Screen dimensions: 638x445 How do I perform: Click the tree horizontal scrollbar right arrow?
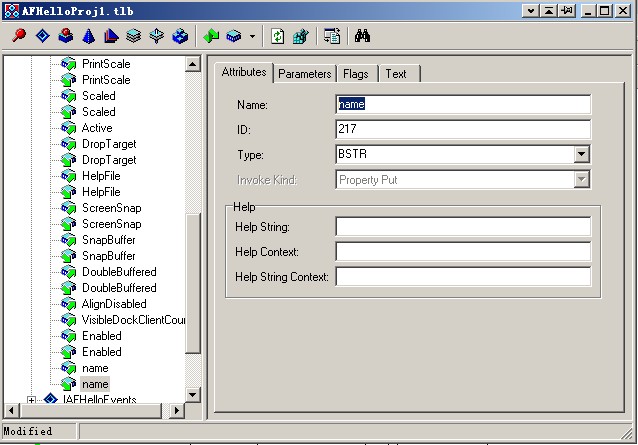coord(176,410)
